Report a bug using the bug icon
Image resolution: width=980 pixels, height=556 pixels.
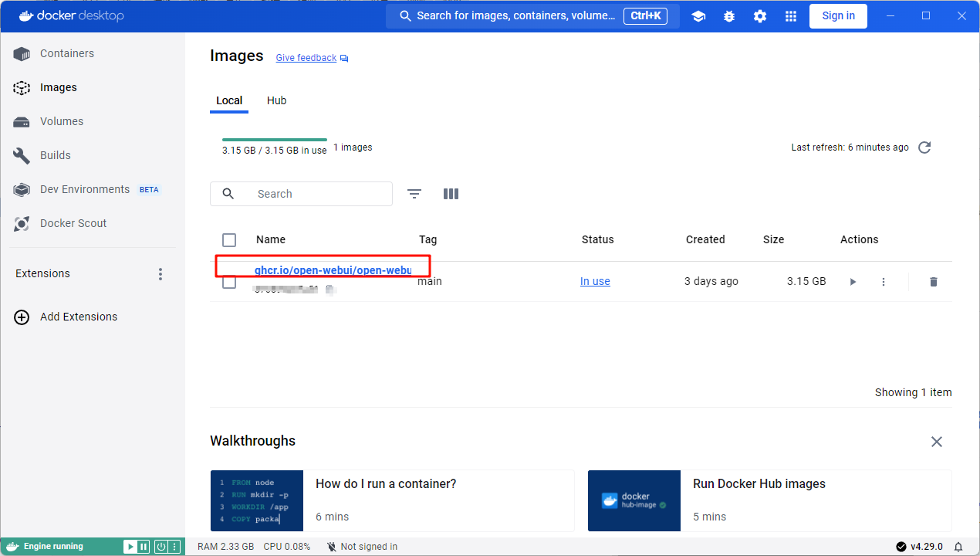pyautogui.click(x=729, y=15)
